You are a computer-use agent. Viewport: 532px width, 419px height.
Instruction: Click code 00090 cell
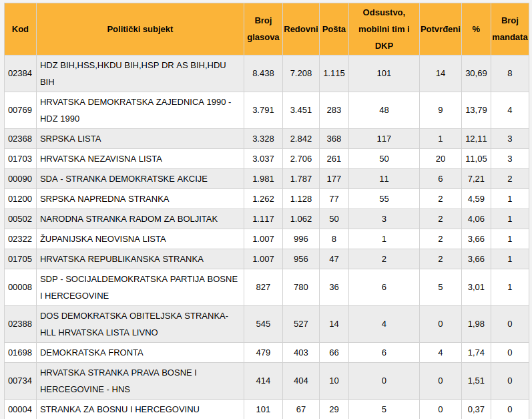(20, 178)
